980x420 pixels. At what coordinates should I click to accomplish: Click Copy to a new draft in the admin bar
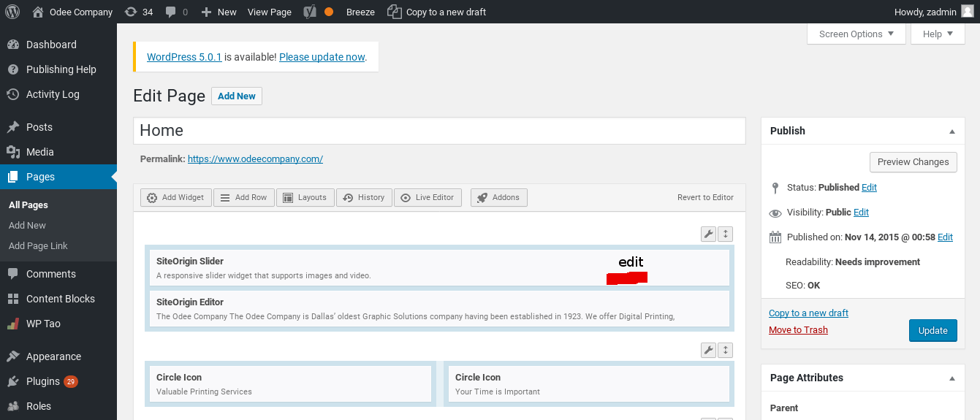tap(436, 12)
